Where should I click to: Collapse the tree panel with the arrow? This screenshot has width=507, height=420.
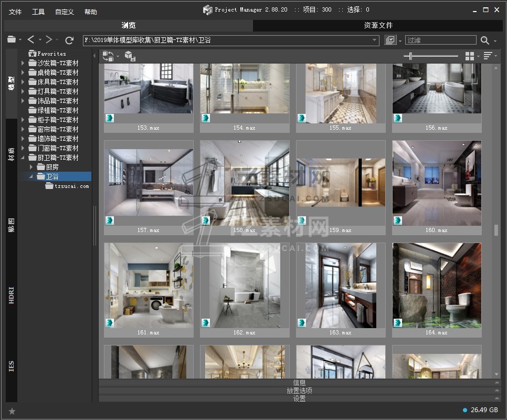(94, 55)
